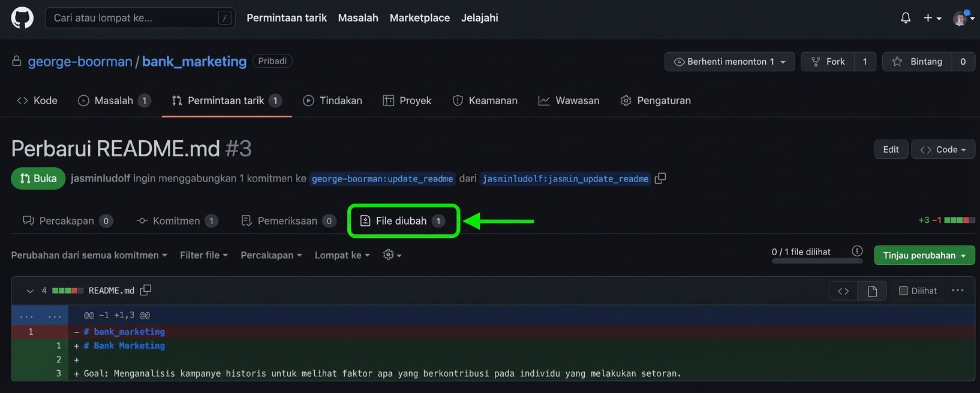This screenshot has width=980, height=393.
Task: Open the user avatar menu
Action: tap(963, 18)
